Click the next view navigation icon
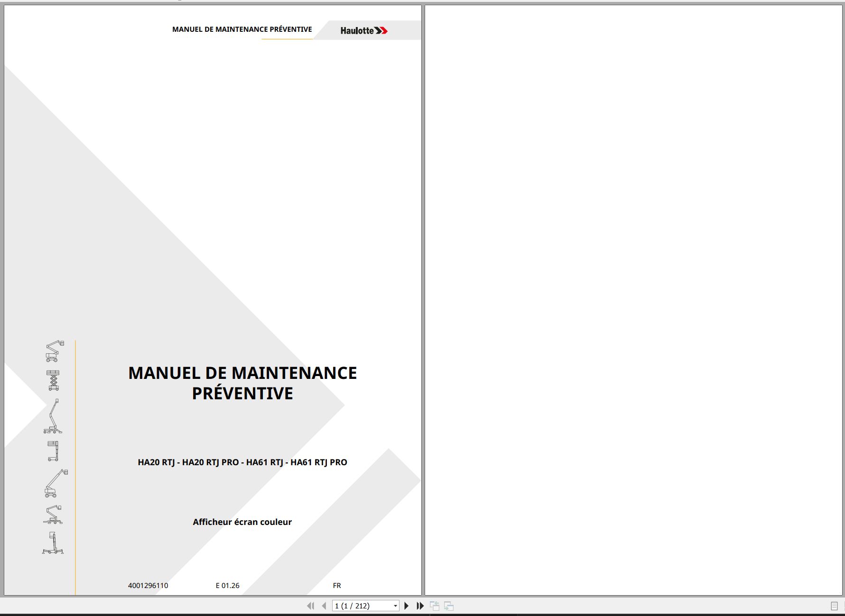 (x=449, y=606)
